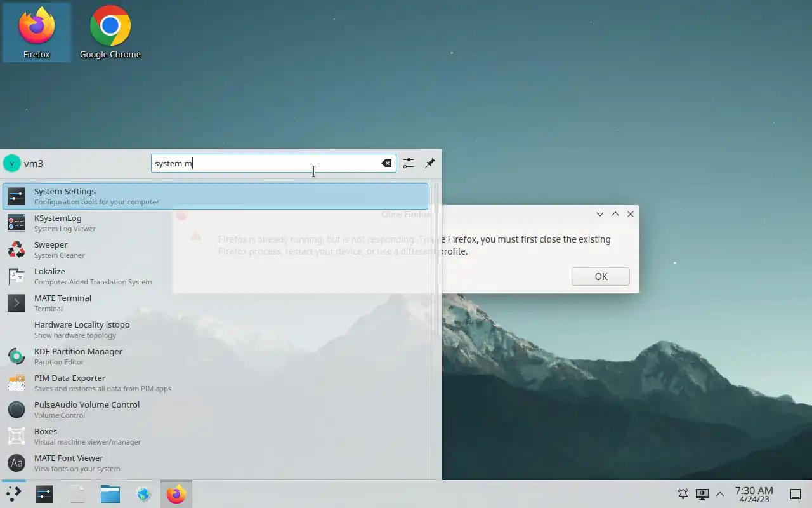Open web browser globe taskbar icon
812x508 pixels.
pos(143,494)
